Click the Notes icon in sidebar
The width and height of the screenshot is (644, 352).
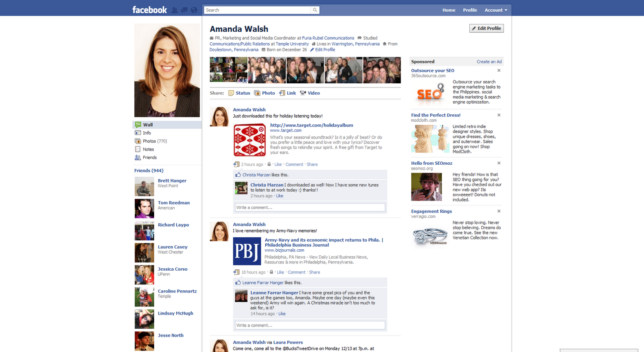(x=138, y=149)
